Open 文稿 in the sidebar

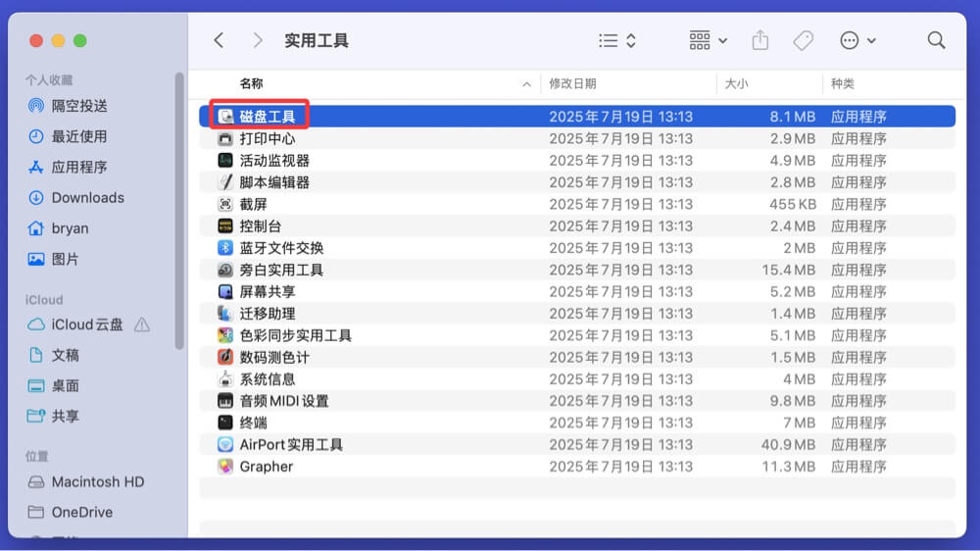point(54,355)
